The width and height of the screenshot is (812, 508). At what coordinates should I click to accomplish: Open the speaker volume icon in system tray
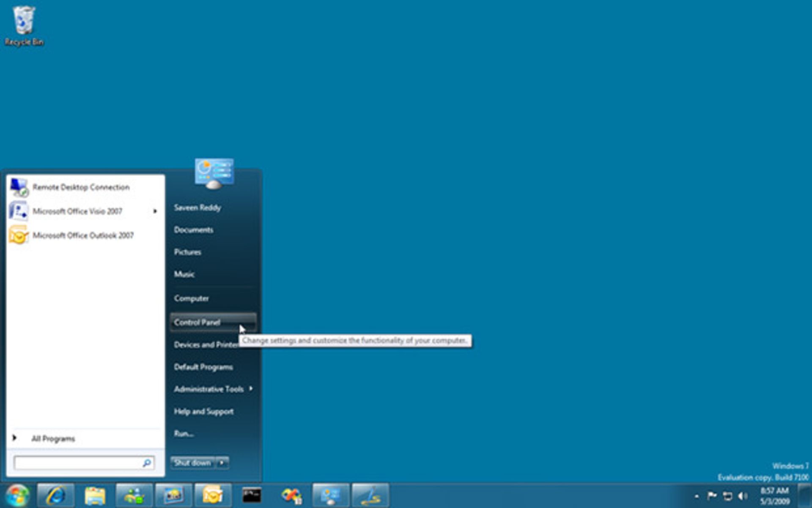[743, 496]
